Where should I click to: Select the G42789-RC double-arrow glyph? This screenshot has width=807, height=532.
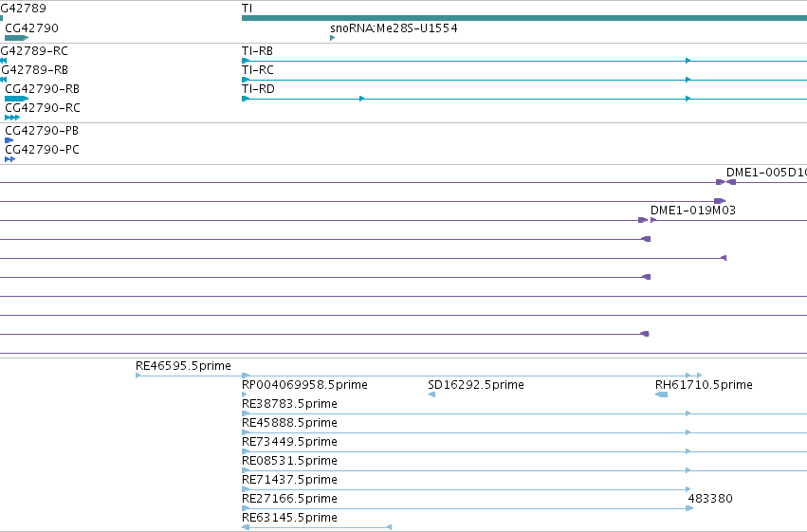click(4, 61)
